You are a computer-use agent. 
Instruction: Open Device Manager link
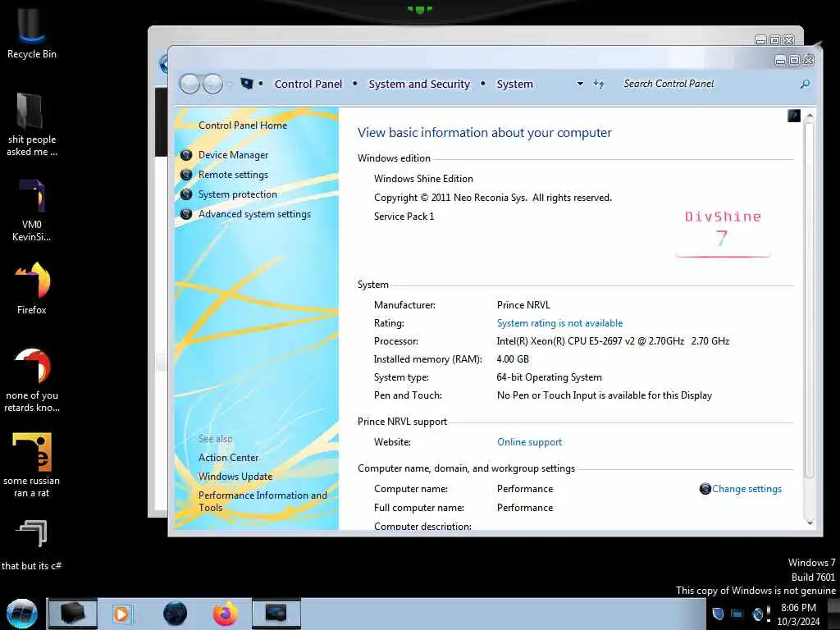click(233, 155)
